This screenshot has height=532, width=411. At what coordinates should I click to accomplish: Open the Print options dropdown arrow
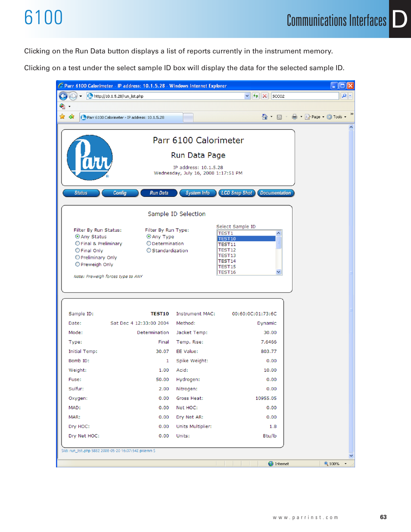pos(301,117)
